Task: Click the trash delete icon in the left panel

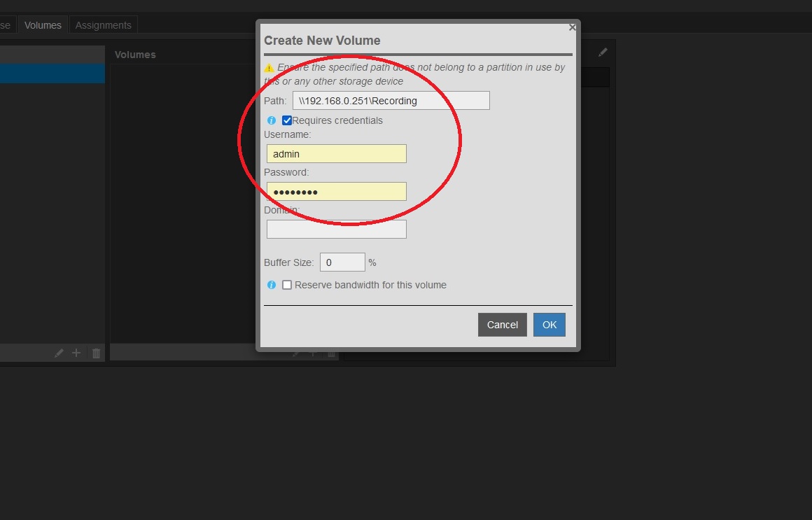Action: tap(95, 353)
